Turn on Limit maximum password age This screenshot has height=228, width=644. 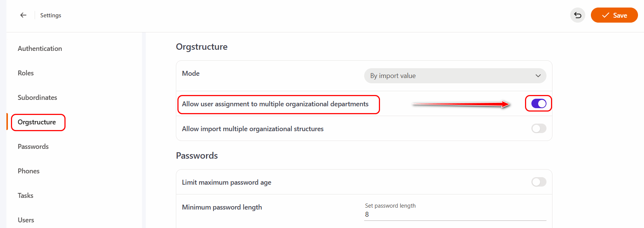tap(539, 182)
